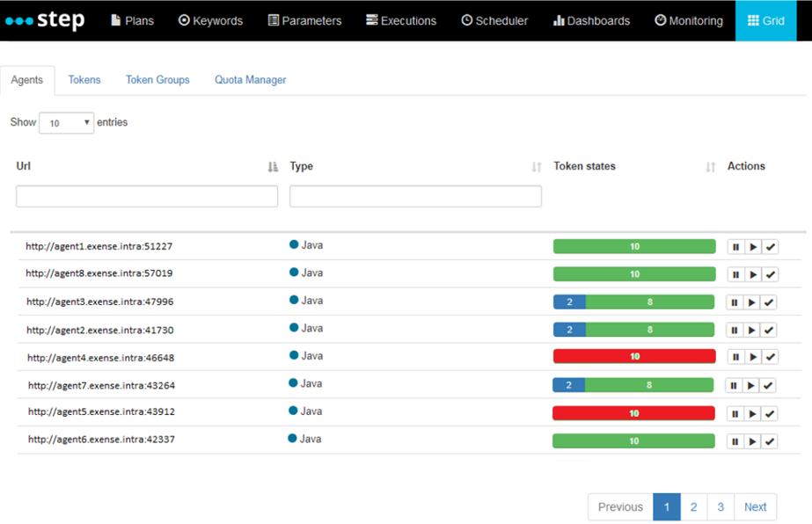Open the Show entries dropdown
812x524 pixels.
pos(66,122)
